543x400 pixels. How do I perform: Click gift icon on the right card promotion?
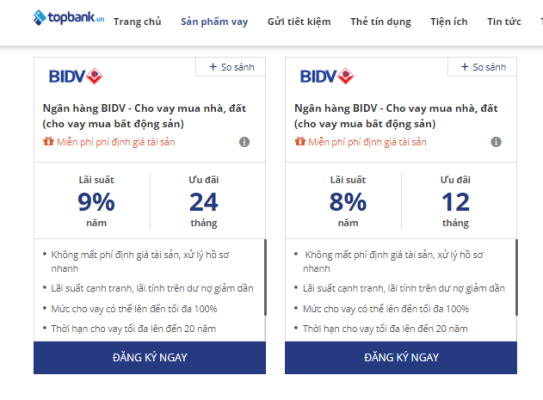(x=300, y=141)
